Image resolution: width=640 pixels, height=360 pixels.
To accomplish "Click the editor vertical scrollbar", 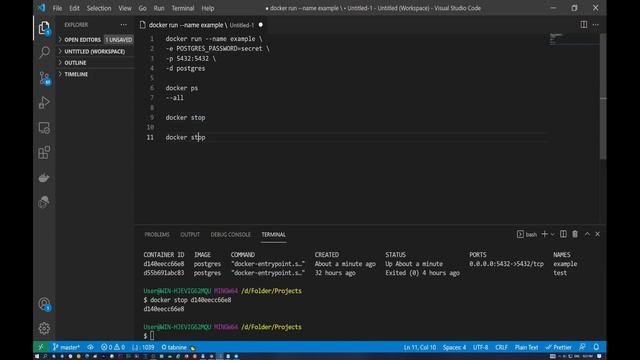I will click(603, 96).
